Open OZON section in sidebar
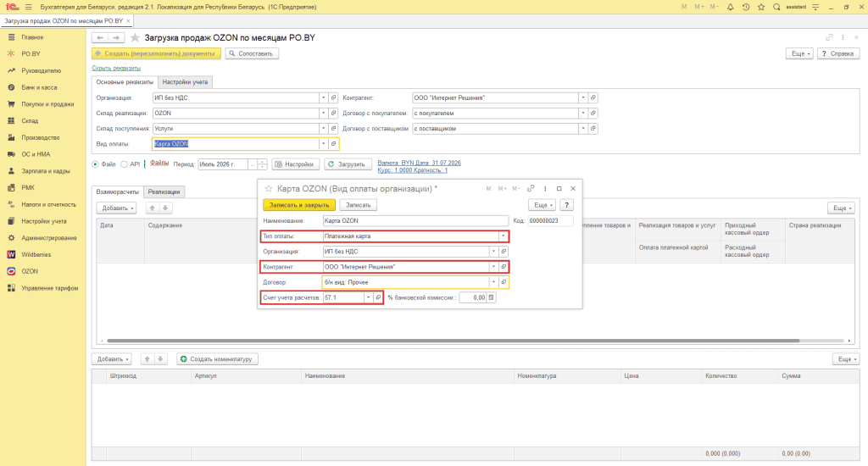This screenshot has width=868, height=466. pyautogui.click(x=30, y=271)
